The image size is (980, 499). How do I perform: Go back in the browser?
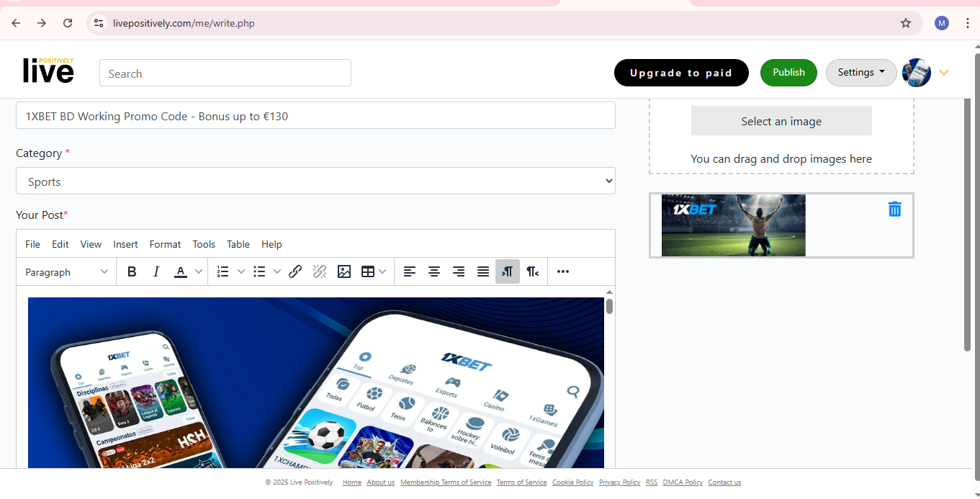[16, 23]
